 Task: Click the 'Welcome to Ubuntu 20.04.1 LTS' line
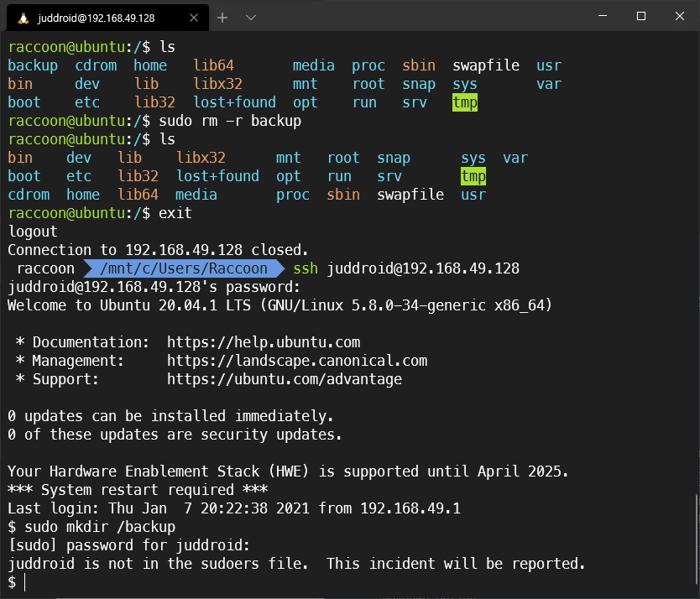[x=279, y=305]
